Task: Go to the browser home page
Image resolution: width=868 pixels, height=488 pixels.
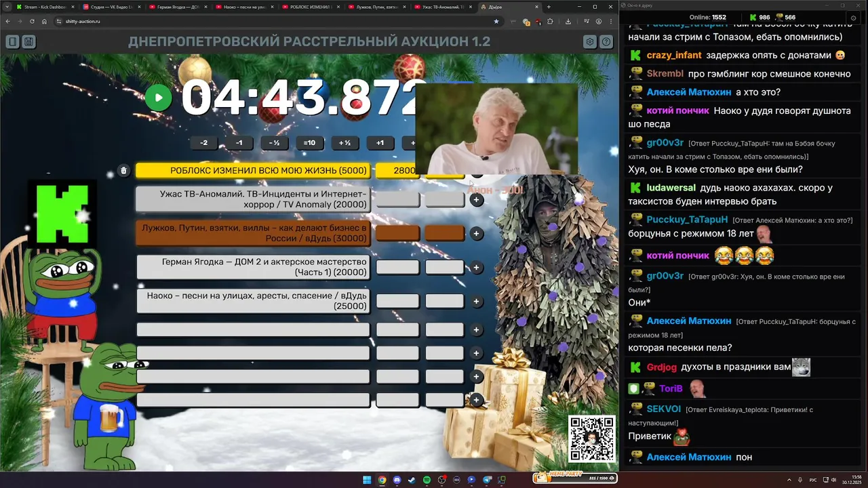Action: tap(44, 22)
